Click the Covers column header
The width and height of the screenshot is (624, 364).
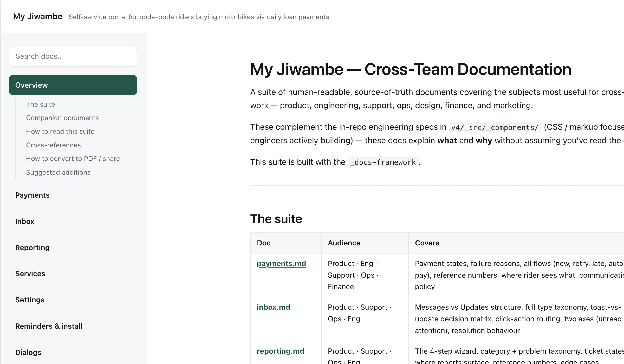coord(516,243)
